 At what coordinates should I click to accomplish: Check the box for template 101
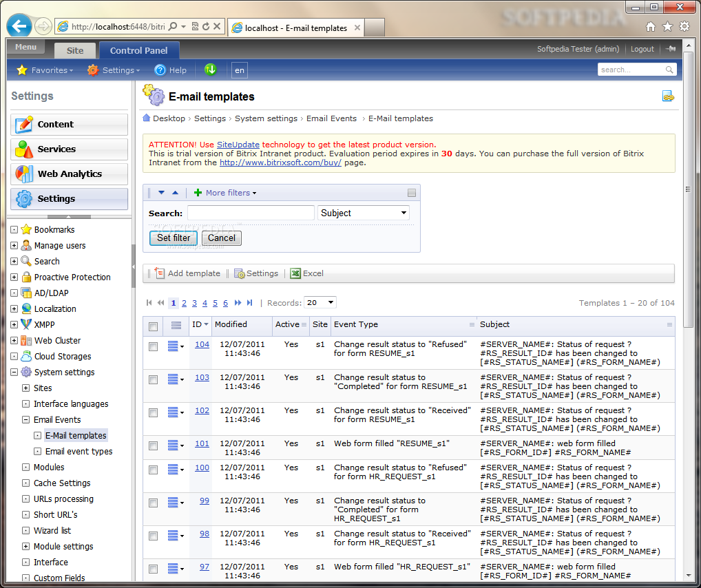pos(154,445)
